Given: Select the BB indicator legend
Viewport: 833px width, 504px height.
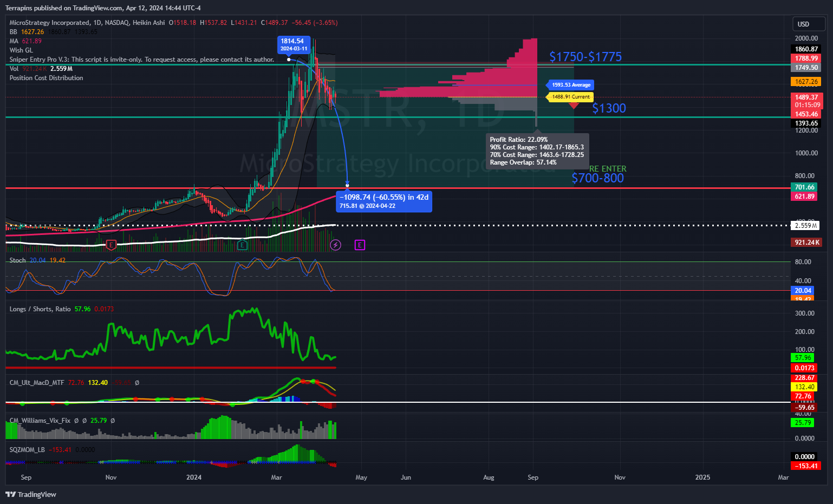Looking at the screenshot, I should [x=13, y=32].
